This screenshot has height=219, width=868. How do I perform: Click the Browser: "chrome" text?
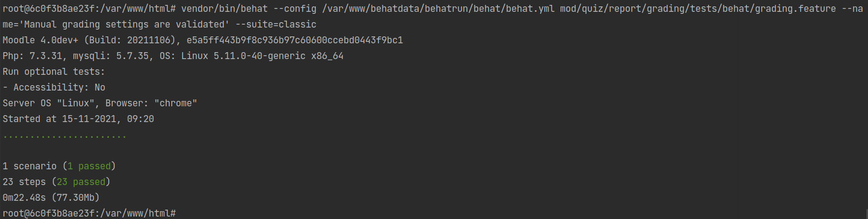tap(151, 103)
